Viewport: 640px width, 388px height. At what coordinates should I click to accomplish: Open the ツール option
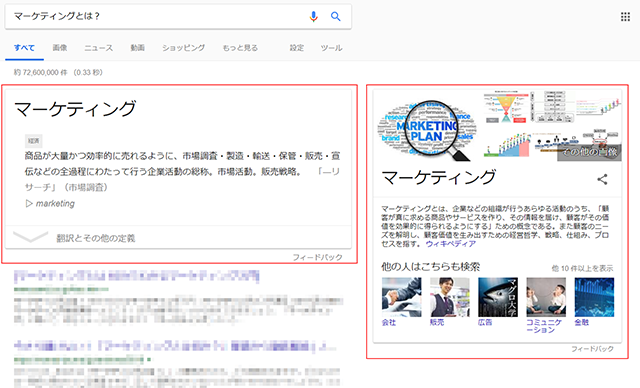[331, 48]
